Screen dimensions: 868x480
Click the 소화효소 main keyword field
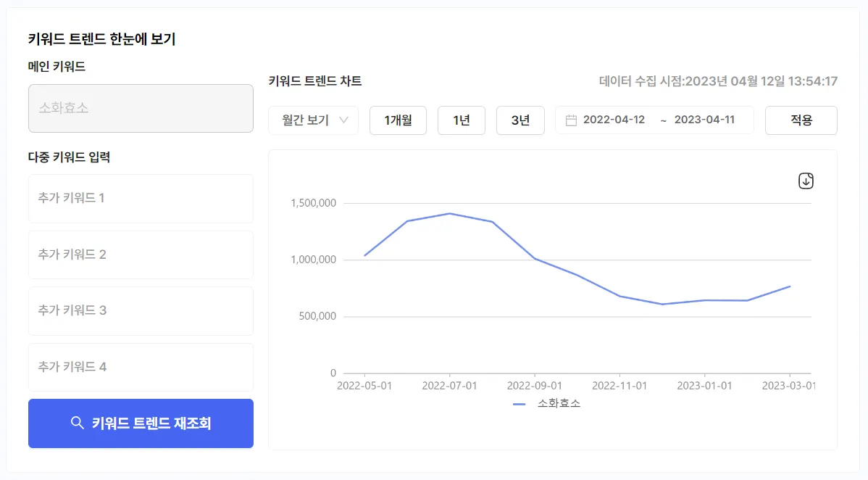[x=141, y=109]
